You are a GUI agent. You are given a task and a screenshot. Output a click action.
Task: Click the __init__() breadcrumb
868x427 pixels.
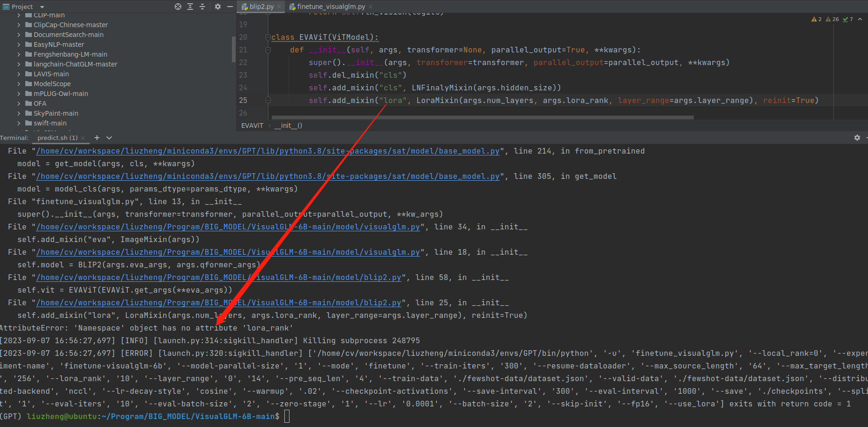pyautogui.click(x=288, y=125)
